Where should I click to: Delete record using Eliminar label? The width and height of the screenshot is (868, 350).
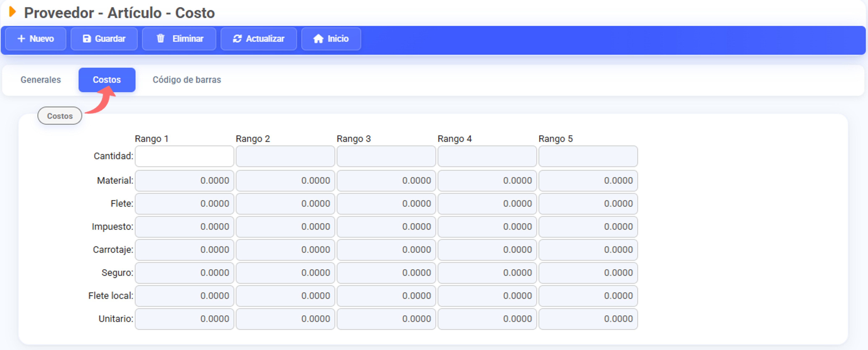click(188, 39)
